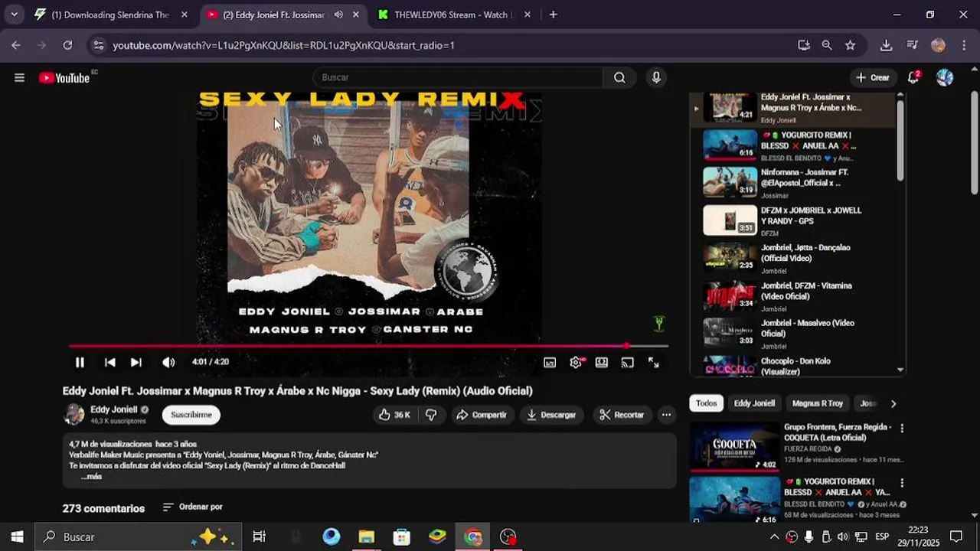Reload the page
The image size is (980, 551).
point(67,45)
